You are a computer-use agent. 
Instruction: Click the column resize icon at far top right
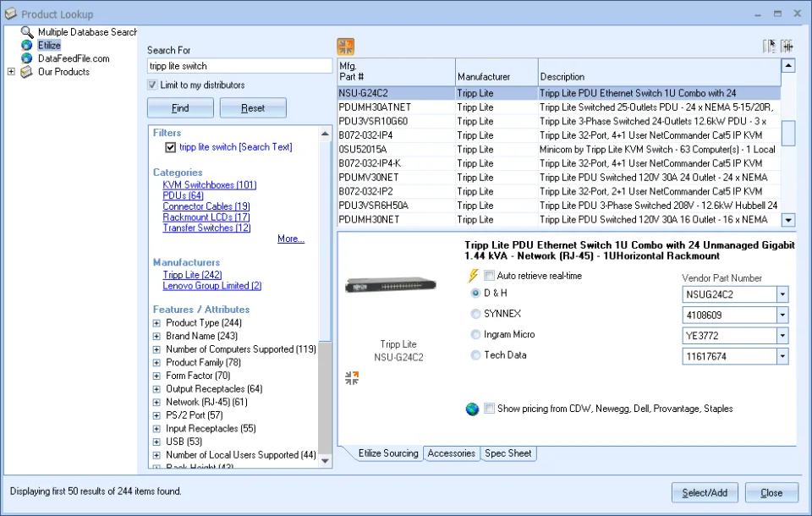787,47
